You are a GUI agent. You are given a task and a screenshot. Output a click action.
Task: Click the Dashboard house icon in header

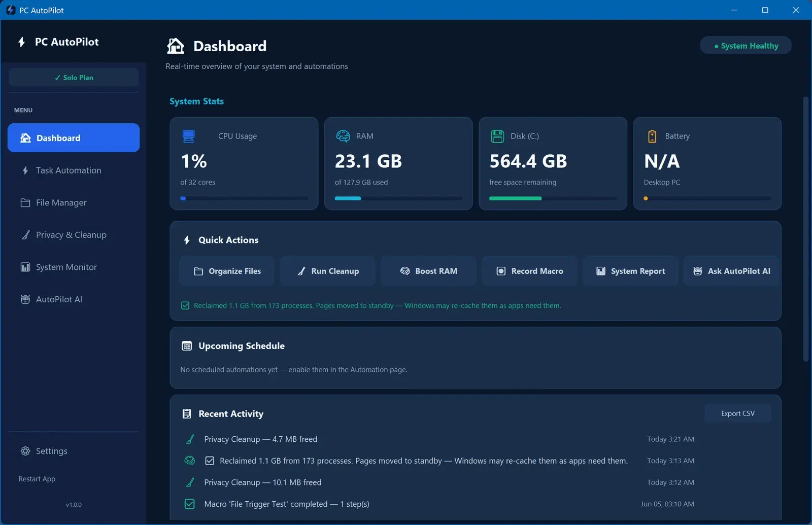176,46
